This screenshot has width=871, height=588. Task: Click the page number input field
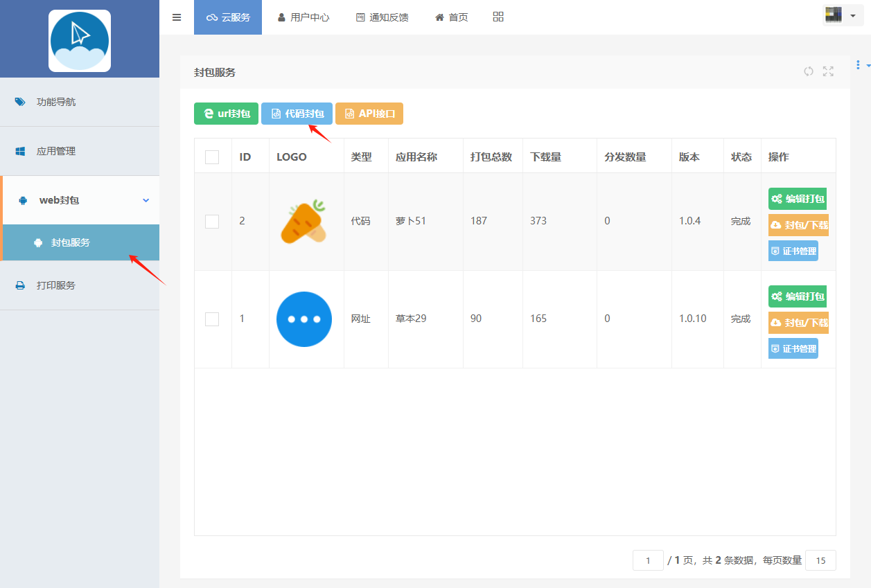click(x=648, y=560)
